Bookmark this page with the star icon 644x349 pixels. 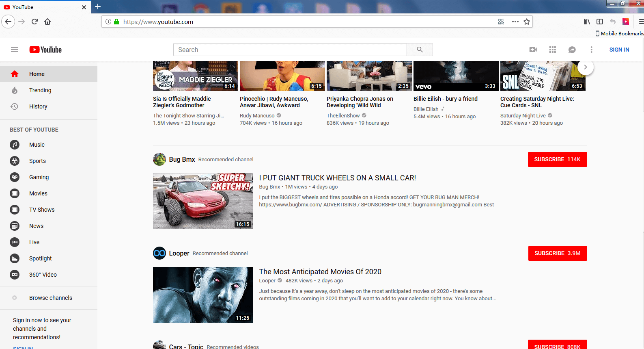[x=527, y=22]
